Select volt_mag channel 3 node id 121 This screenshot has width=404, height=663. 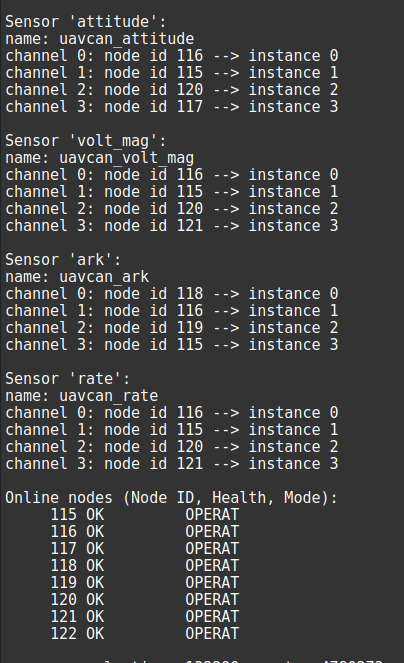171,226
